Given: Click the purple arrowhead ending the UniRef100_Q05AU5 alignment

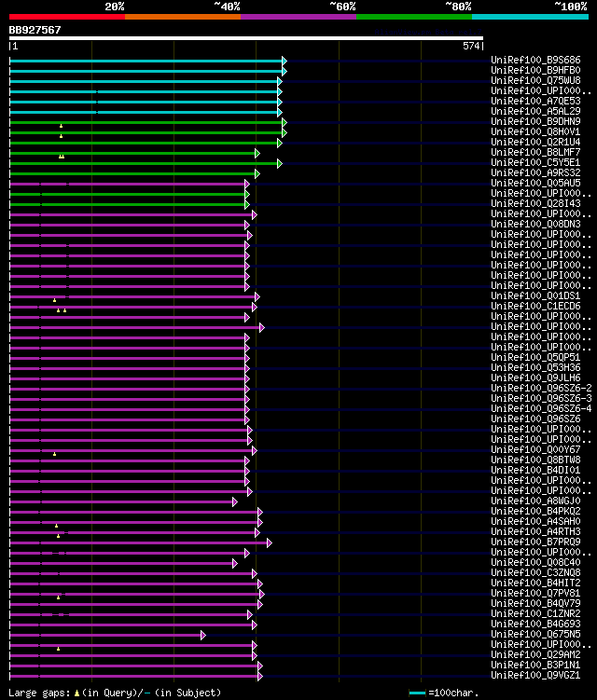Looking at the screenshot, I should 247,184.
